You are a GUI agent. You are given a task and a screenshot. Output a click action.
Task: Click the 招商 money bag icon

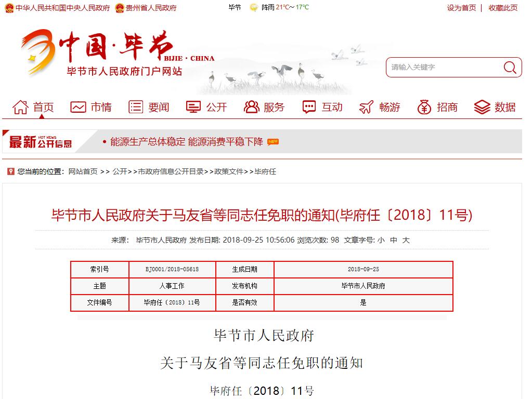coord(424,108)
